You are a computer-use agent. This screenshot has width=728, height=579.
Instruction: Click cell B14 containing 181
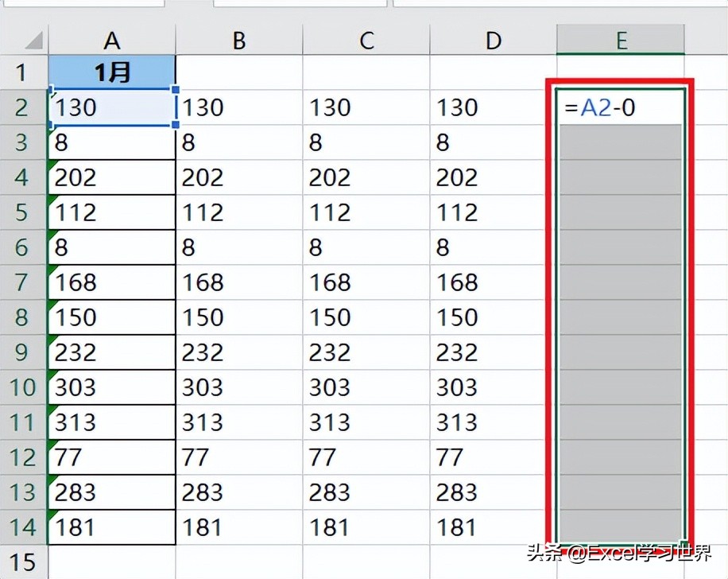tap(239, 527)
